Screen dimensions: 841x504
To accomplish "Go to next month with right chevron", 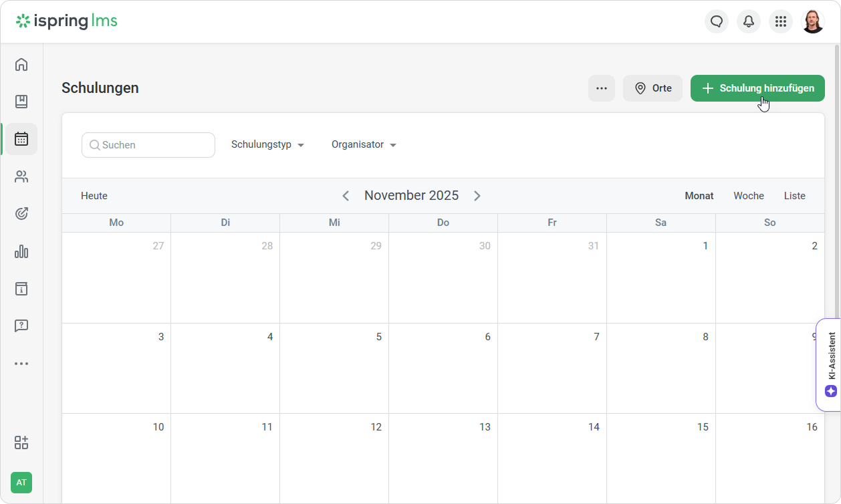I will point(477,196).
